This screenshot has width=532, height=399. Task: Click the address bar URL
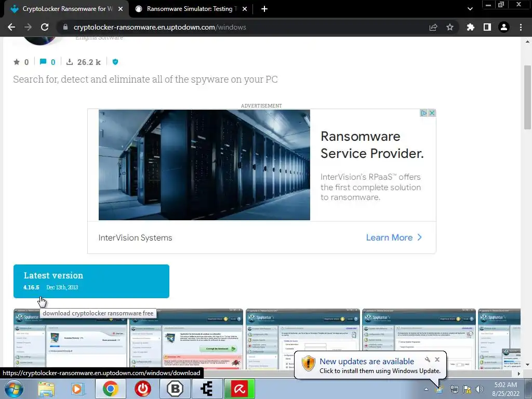coord(160,27)
